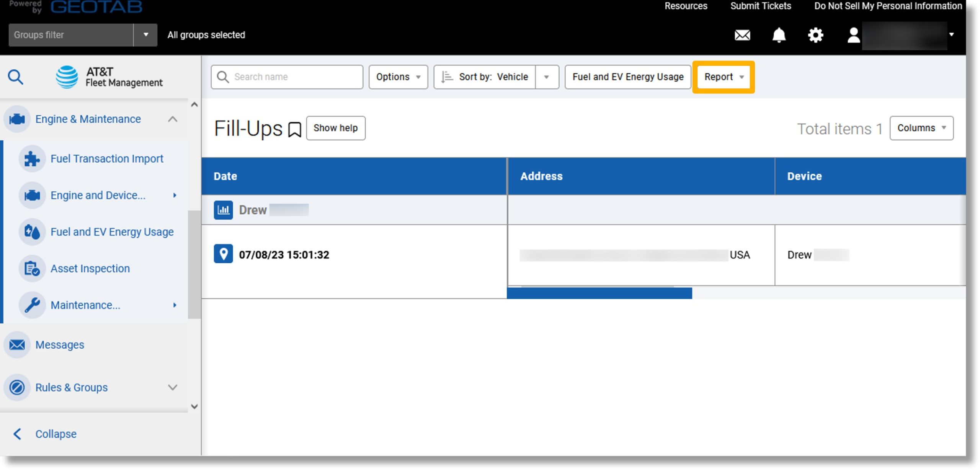Click the Sort by: Vehicle button
Screen dimensions: 980x470
click(485, 77)
